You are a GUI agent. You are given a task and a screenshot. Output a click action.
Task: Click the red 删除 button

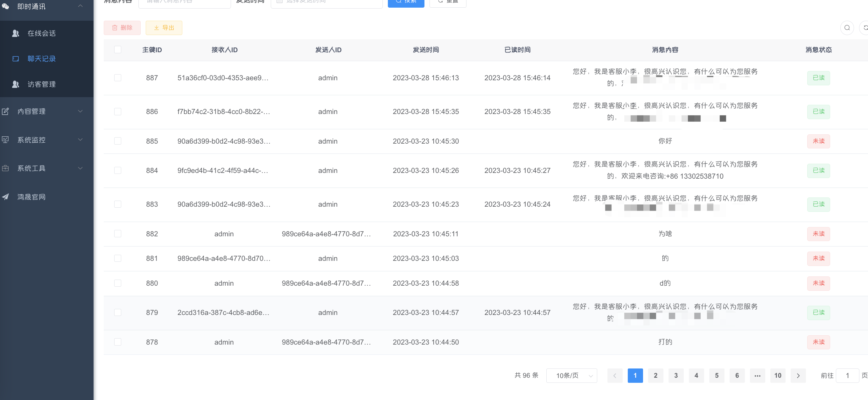(x=122, y=28)
